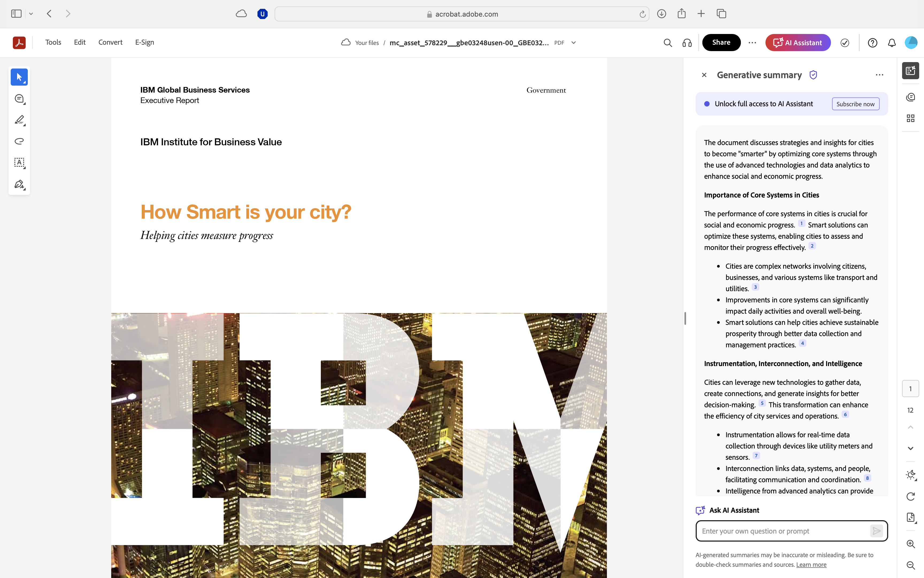Click the panel resize handle
The image size is (924, 578).
click(685, 318)
